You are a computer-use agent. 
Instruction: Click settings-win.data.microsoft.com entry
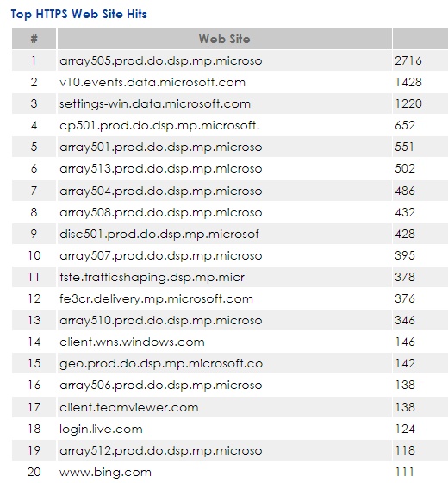155,103
